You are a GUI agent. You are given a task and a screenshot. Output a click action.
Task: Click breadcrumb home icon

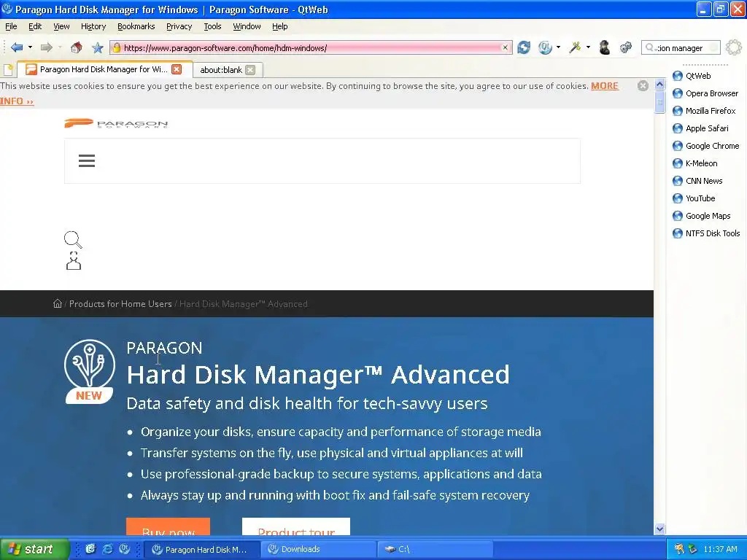coord(58,304)
